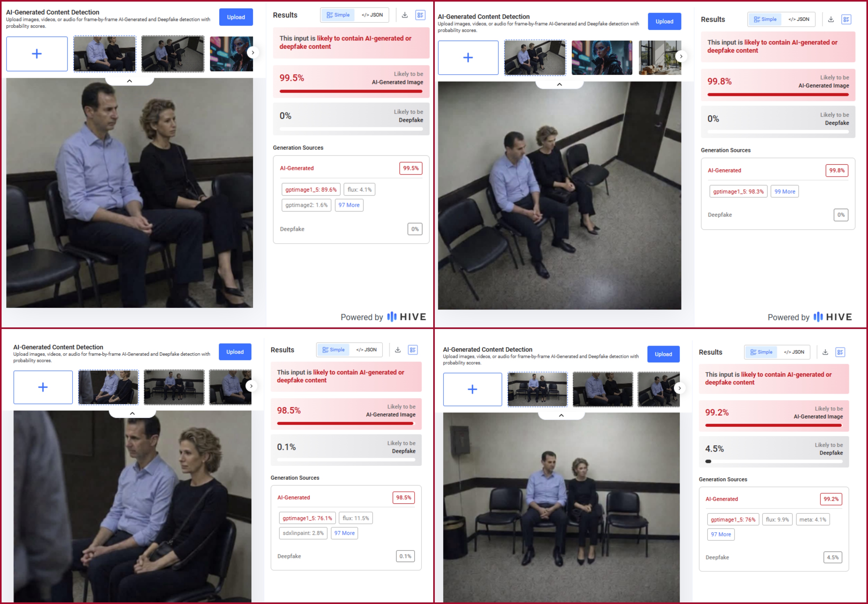The height and width of the screenshot is (604, 868).
Task: Collapse the thumbnail strip in bottom-left panel
Action: coord(132,413)
